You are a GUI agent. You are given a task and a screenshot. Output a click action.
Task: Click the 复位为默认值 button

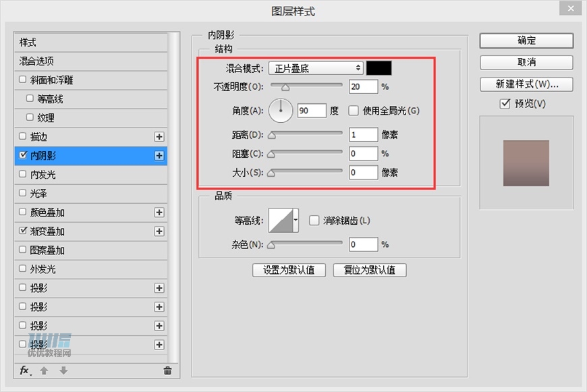click(x=370, y=270)
